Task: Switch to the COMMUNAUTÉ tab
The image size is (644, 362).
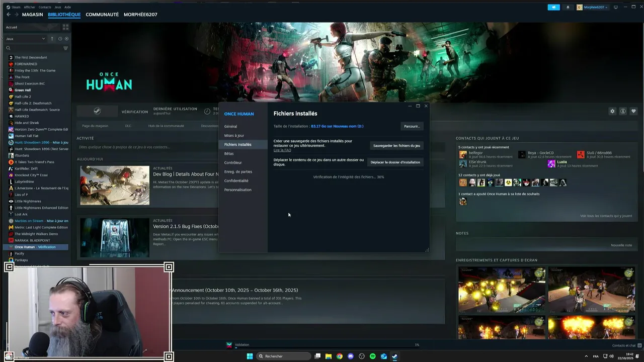Action: (x=102, y=15)
